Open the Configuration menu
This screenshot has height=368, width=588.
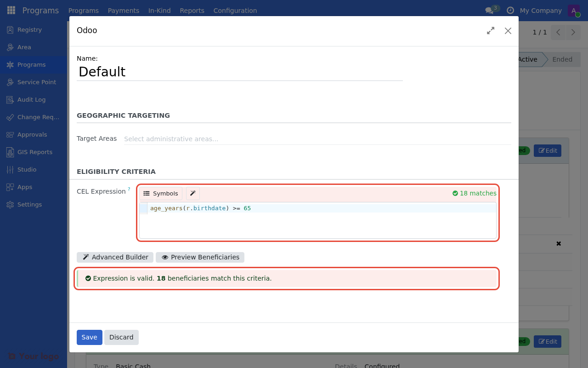point(235,10)
